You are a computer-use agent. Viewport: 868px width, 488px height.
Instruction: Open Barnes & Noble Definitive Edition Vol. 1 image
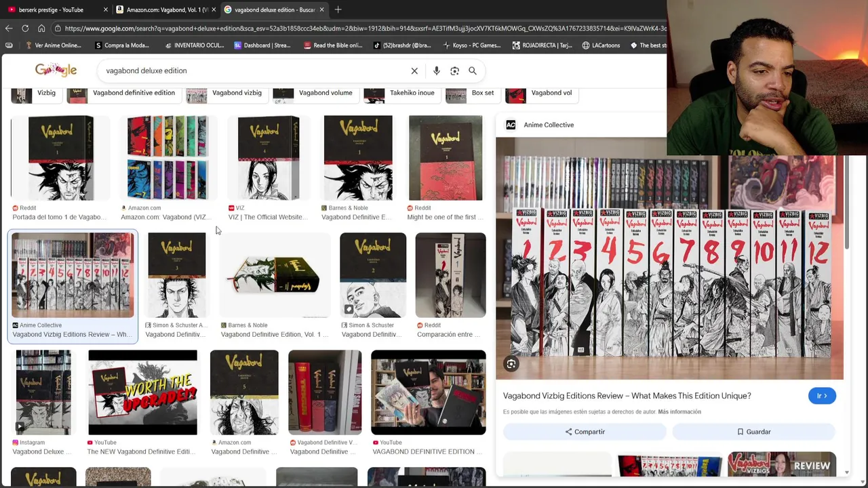[x=275, y=275]
